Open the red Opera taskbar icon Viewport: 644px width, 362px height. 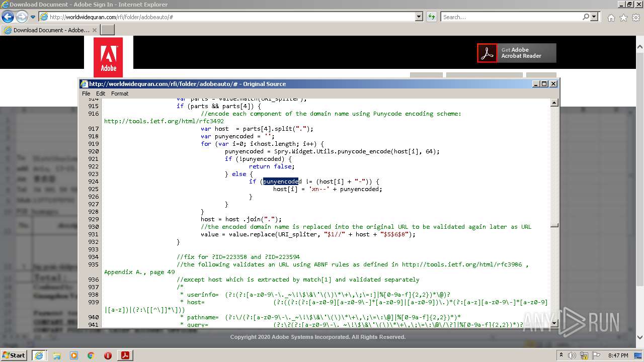(108, 355)
